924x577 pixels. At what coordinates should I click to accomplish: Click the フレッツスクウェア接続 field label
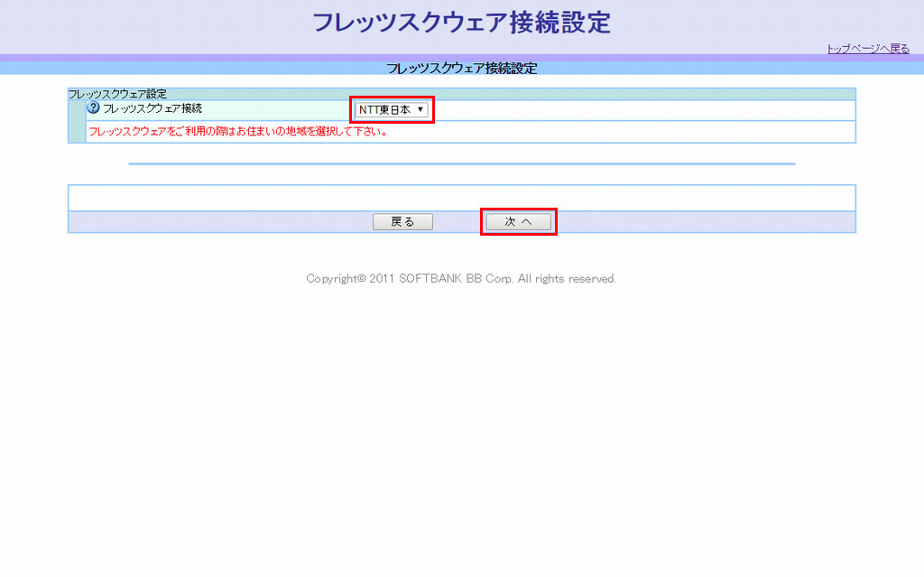152,108
